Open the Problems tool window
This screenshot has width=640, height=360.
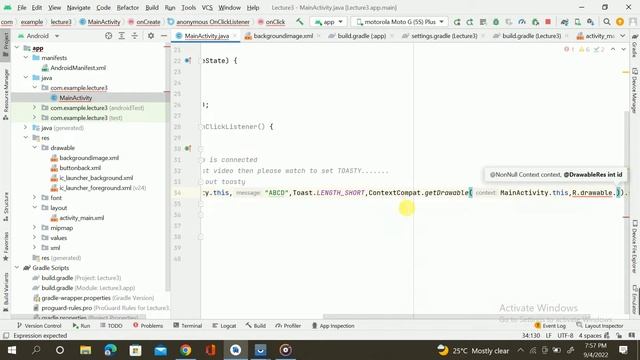[x=148, y=326]
